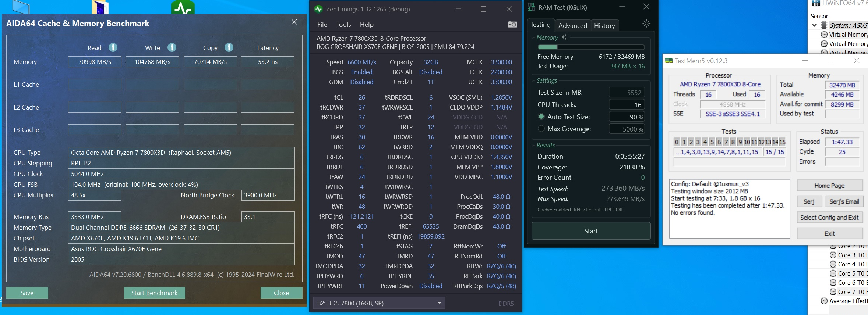Click the Close button in AIDA64

(x=282, y=293)
